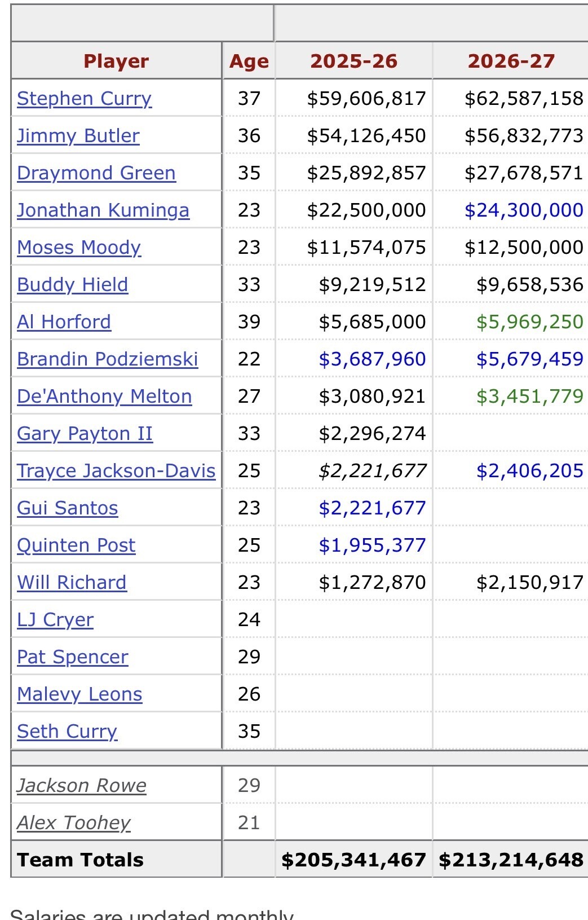
Task: Open Draymond Green's profile link
Action: coord(96,173)
